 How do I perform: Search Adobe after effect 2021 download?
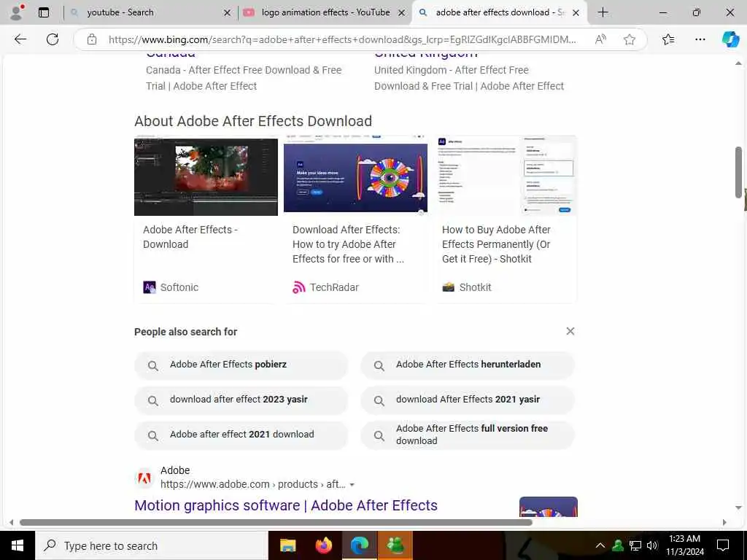coord(241,435)
